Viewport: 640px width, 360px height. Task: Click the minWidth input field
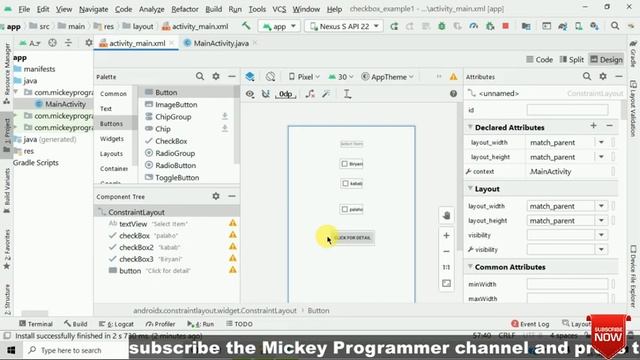(x=567, y=284)
